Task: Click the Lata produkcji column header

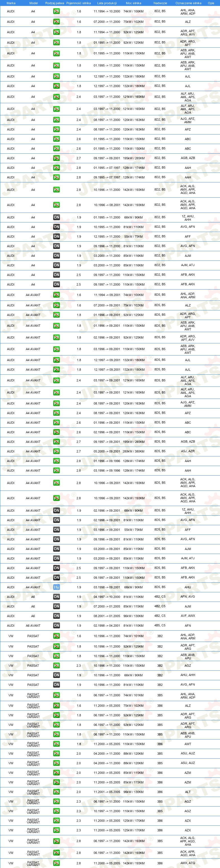Action: [107, 3]
